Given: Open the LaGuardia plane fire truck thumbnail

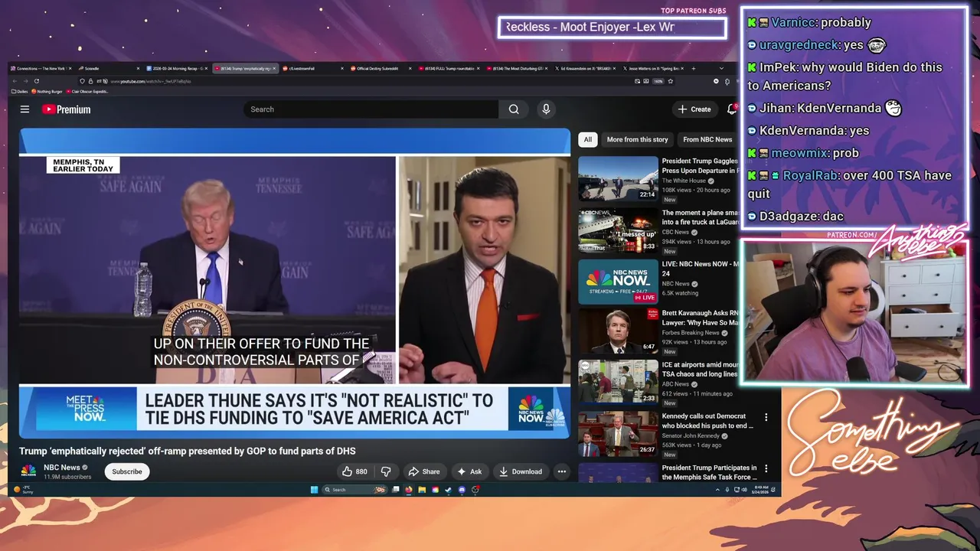Looking at the screenshot, I should [x=618, y=230].
